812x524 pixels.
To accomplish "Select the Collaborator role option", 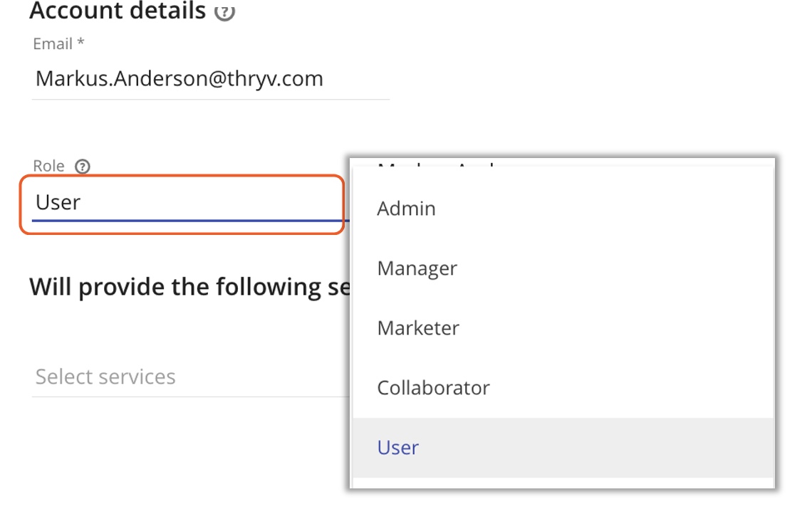I will point(433,388).
